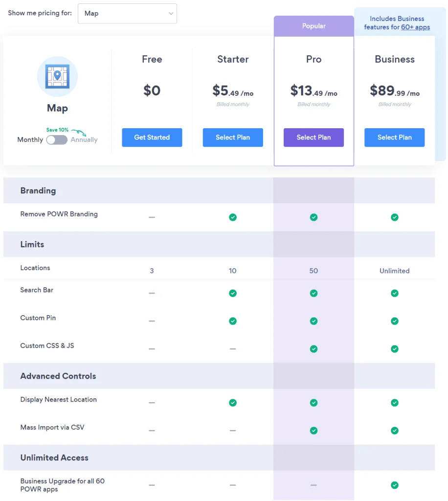
Task: Click Starter's Search Bar checkmark icon
Action: pos(233,293)
